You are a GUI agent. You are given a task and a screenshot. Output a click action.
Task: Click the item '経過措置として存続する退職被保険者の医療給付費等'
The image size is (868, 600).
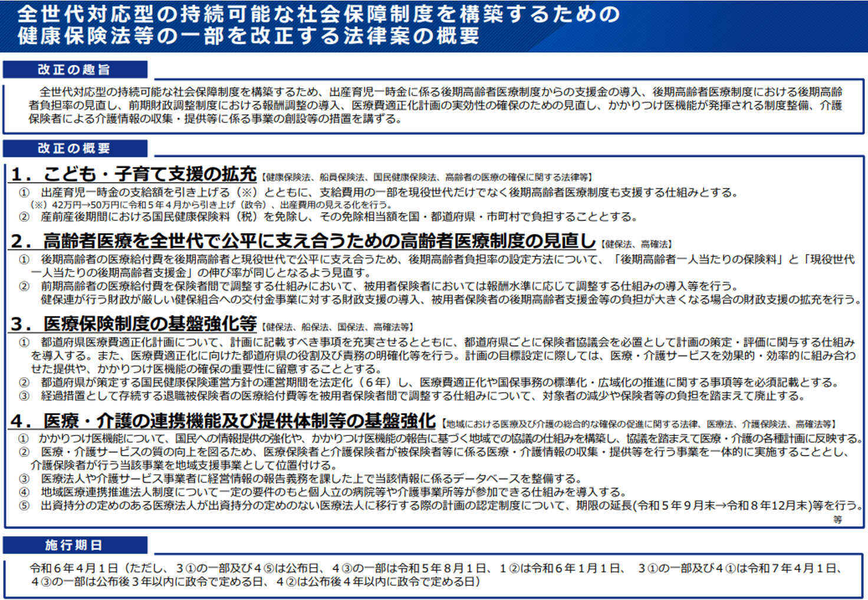pos(412,396)
